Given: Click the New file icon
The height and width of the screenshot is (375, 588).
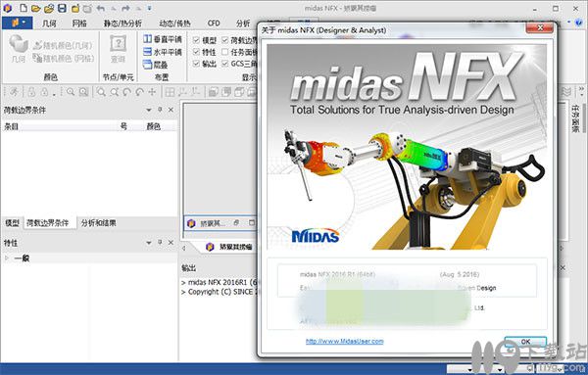Looking at the screenshot, I should (24, 8).
